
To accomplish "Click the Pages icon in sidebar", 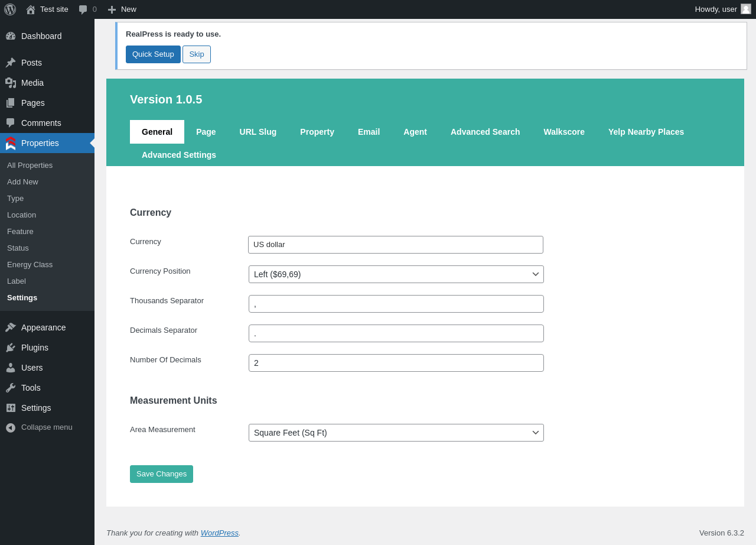I will click(x=11, y=103).
